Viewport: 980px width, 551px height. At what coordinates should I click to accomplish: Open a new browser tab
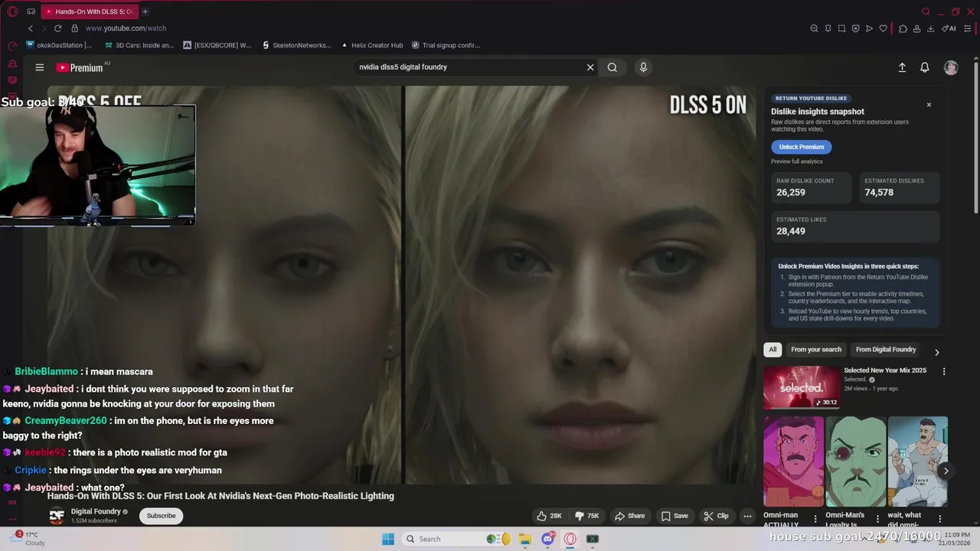click(145, 11)
